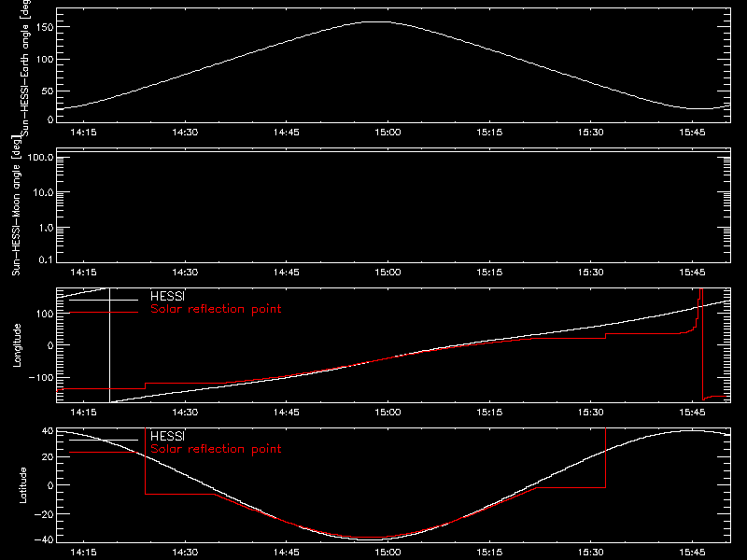Click the red vertical step near 15:30 in Latitude
The width and height of the screenshot is (747, 560).
tap(605, 457)
